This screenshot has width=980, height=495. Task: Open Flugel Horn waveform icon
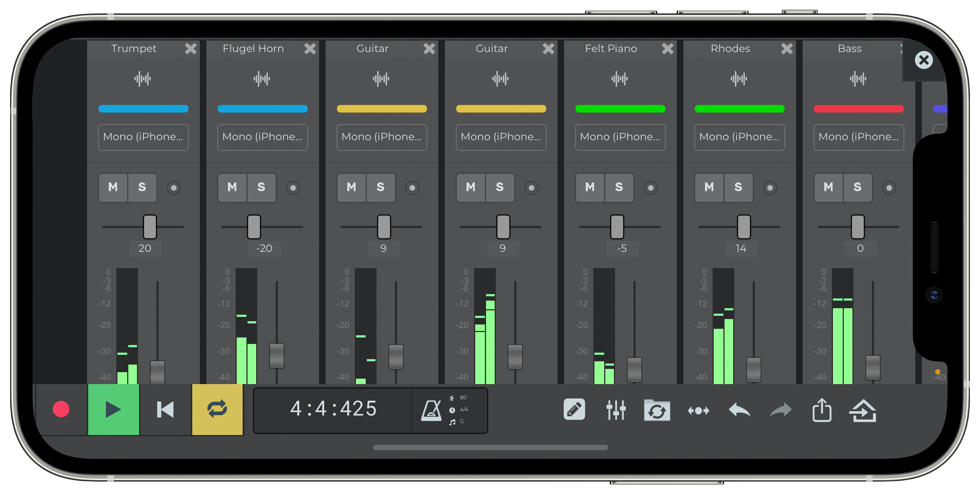[x=262, y=79]
